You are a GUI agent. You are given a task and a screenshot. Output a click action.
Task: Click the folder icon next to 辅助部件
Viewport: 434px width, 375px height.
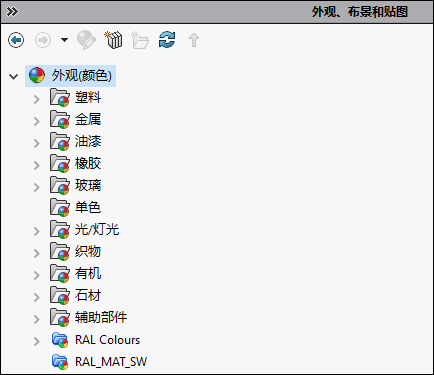(60, 317)
